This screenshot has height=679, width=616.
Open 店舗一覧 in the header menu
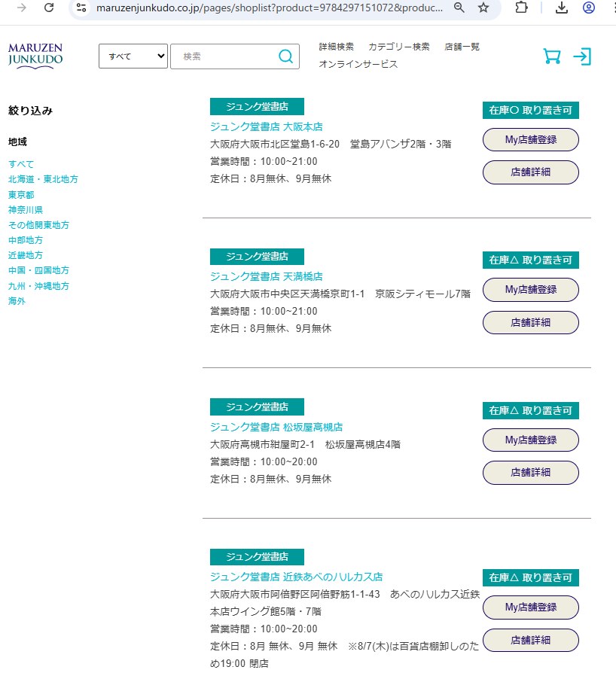pos(462,47)
